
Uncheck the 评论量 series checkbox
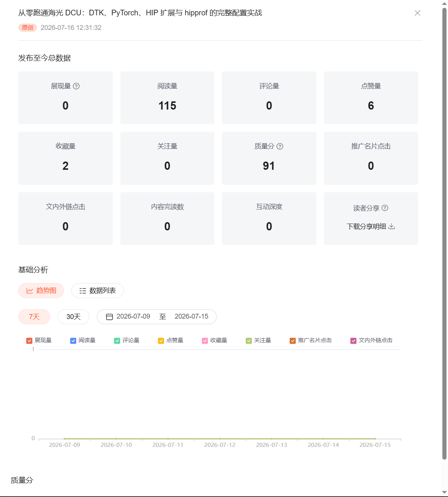(117, 341)
